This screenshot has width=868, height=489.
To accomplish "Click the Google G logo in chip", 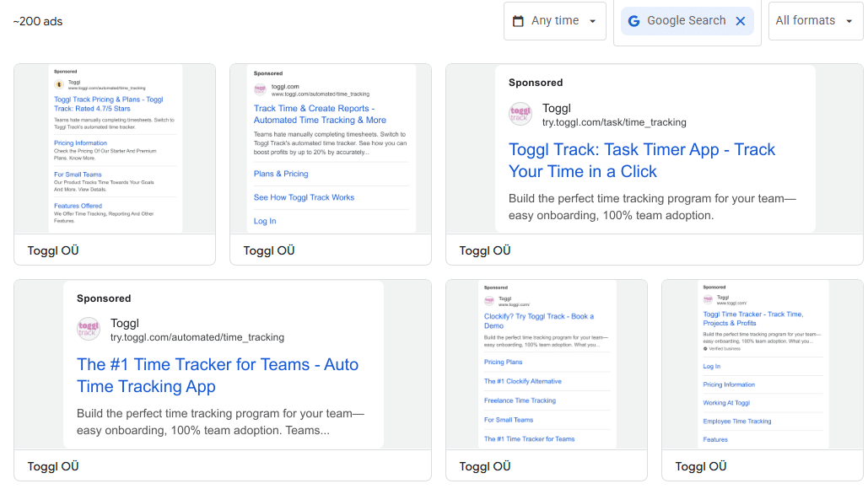I will (x=633, y=21).
